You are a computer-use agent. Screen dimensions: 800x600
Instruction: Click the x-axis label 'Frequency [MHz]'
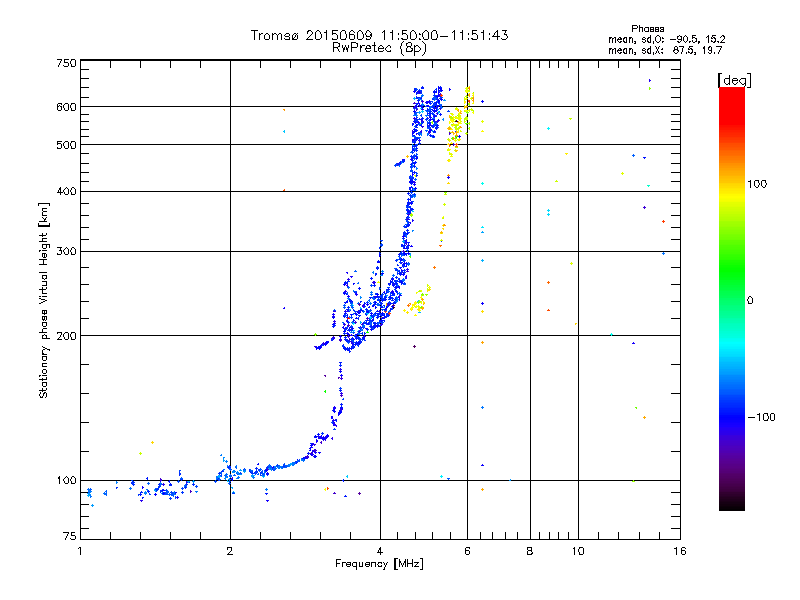tap(379, 564)
